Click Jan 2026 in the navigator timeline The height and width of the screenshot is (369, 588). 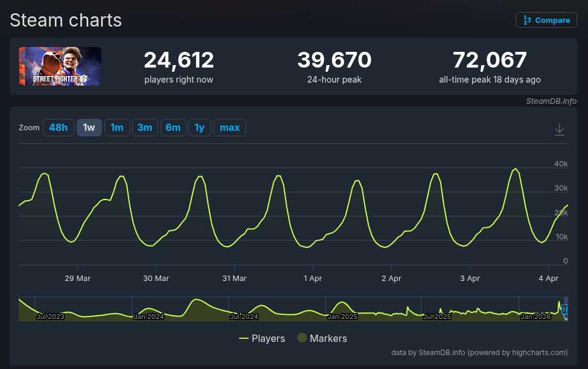tap(535, 317)
